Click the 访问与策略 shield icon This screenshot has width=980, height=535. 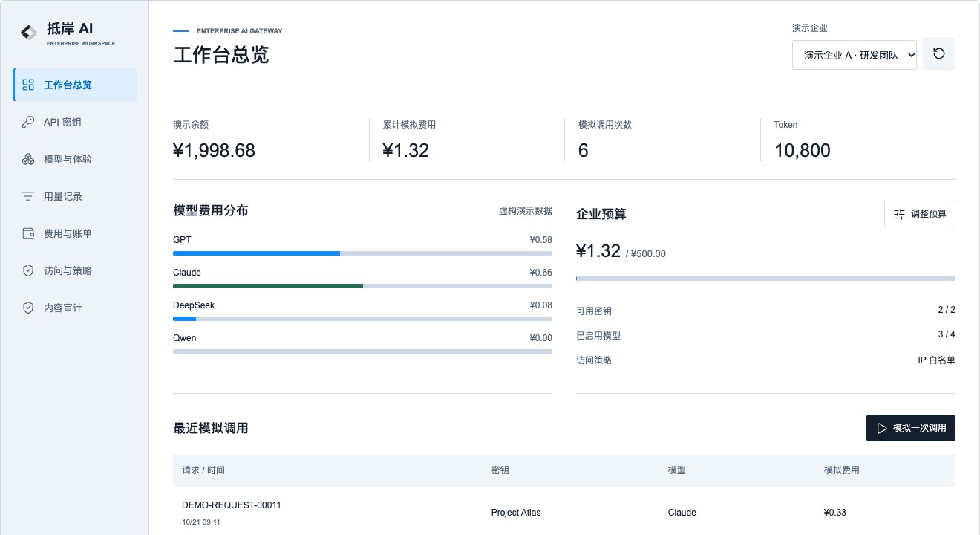pyautogui.click(x=29, y=270)
